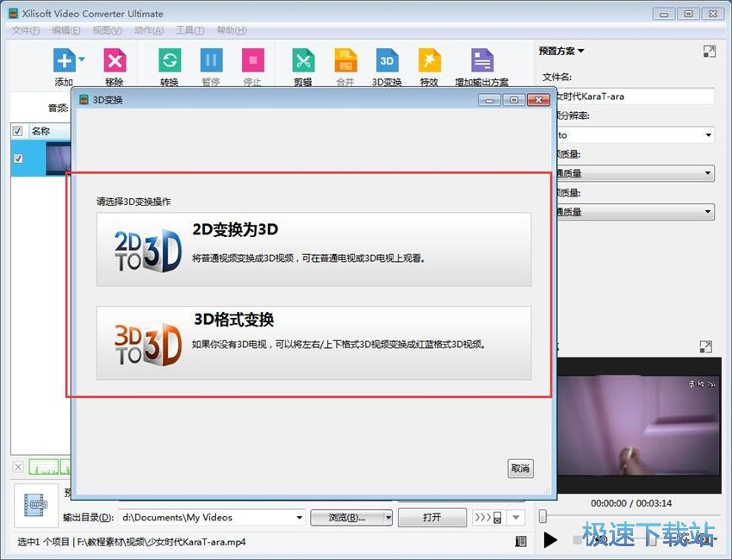The image size is (732, 560).
Task: Click the Remove (移除) toolbar icon
Action: point(115,60)
